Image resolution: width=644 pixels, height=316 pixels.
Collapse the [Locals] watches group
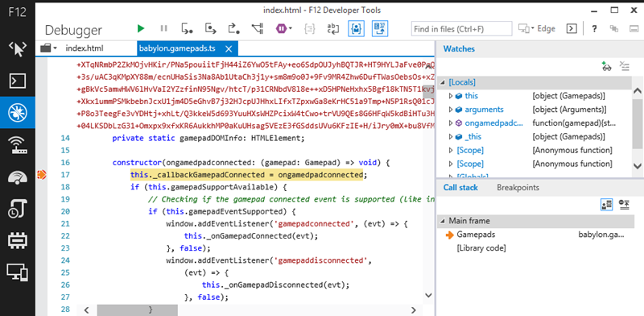pos(442,82)
